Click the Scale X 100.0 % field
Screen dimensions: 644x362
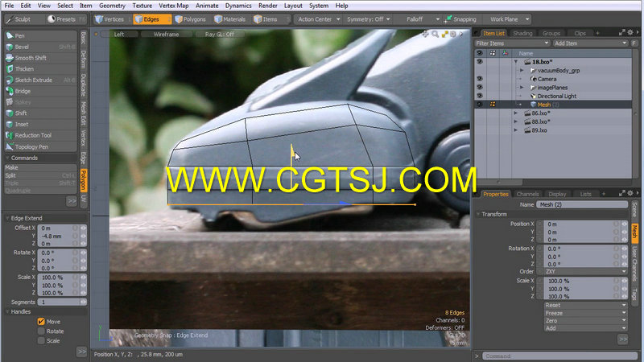coord(62,278)
